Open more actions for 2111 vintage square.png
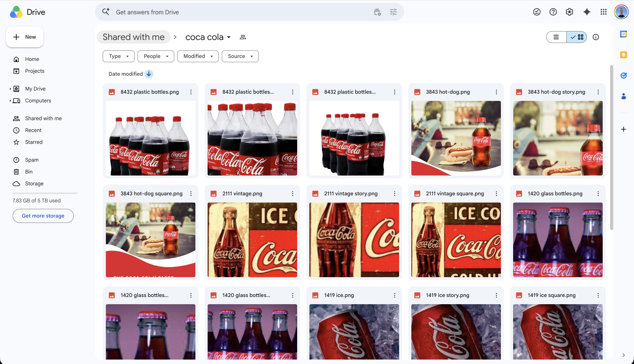634x364 pixels. click(496, 193)
